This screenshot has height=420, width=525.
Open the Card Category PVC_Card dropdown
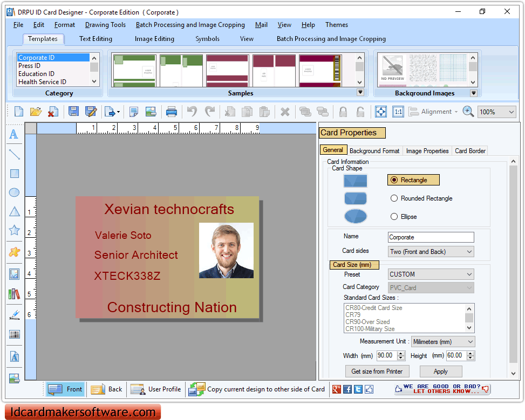(x=431, y=288)
